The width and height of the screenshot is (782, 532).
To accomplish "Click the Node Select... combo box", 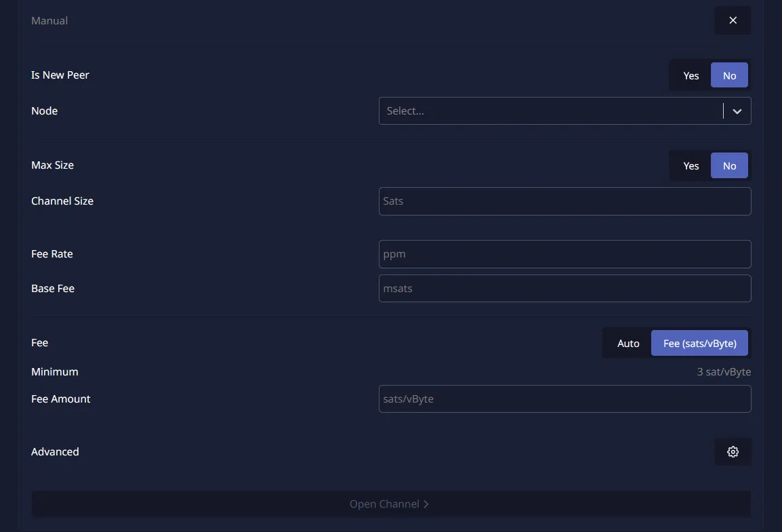I will click(x=564, y=111).
